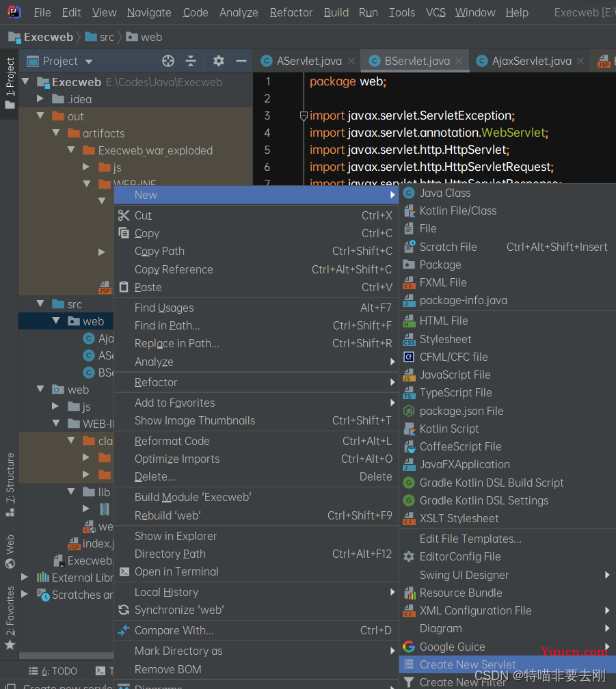
Task: Open the Project view dropdown arrow
Action: [89, 62]
